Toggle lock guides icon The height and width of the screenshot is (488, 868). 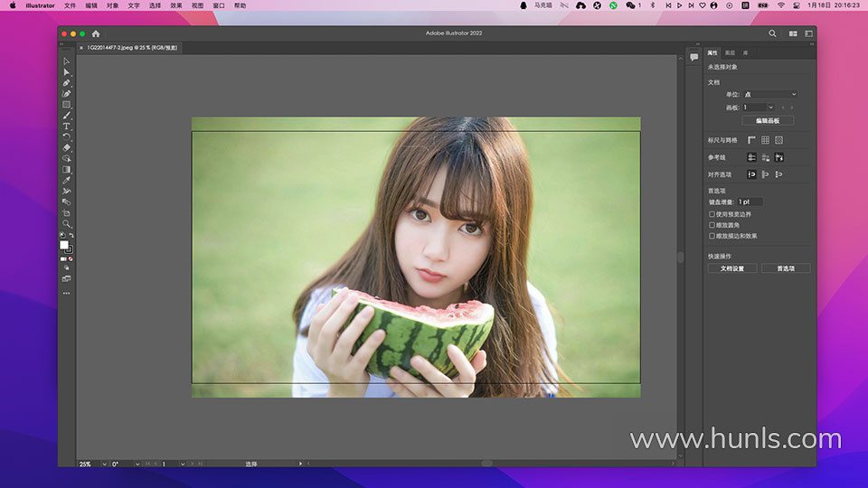pos(765,157)
